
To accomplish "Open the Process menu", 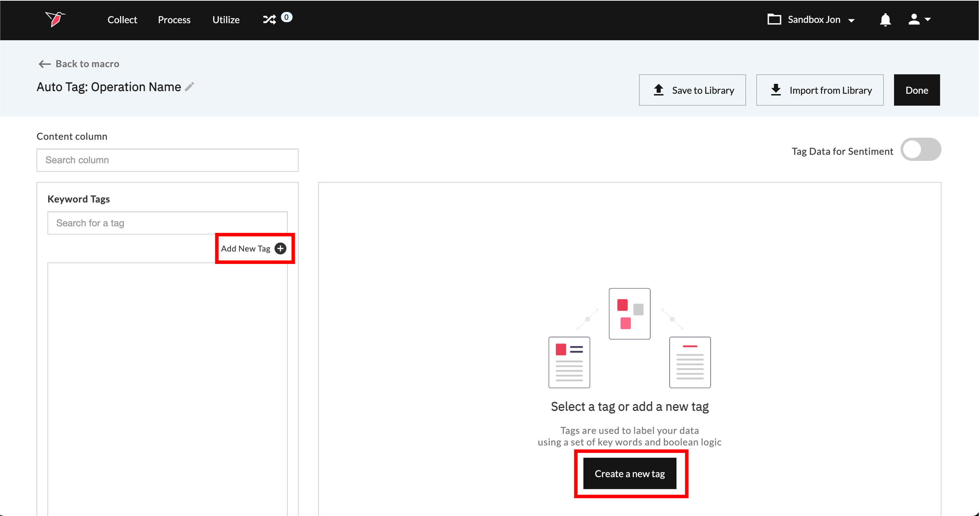I will pos(174,20).
